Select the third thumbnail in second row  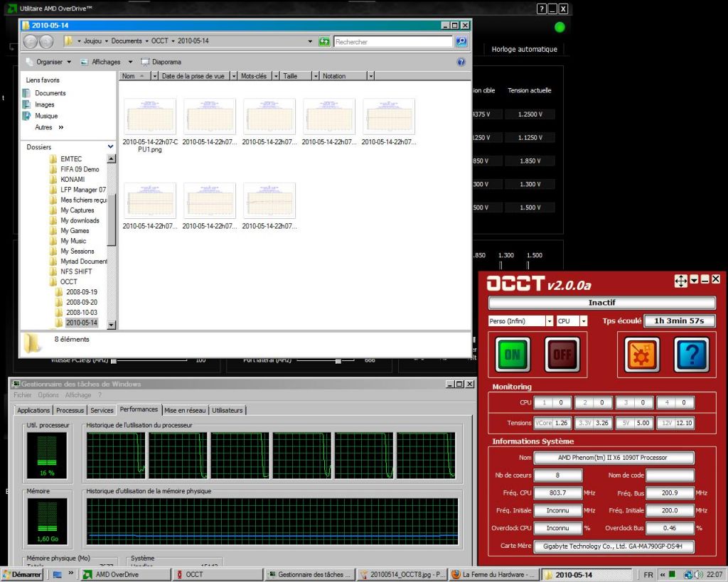pos(269,201)
